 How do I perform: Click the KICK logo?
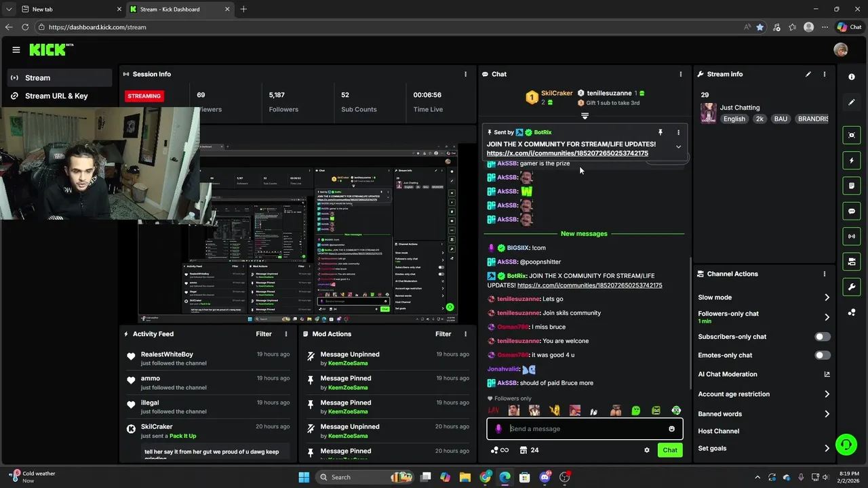50,49
